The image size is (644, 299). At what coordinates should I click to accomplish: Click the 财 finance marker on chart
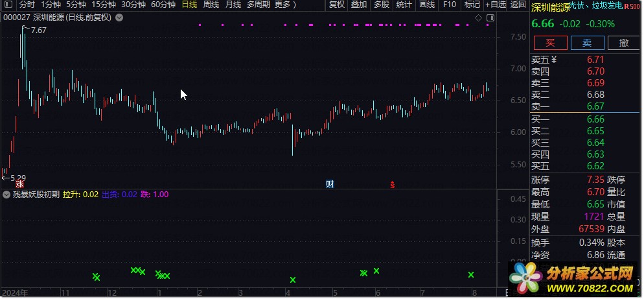pos(330,184)
